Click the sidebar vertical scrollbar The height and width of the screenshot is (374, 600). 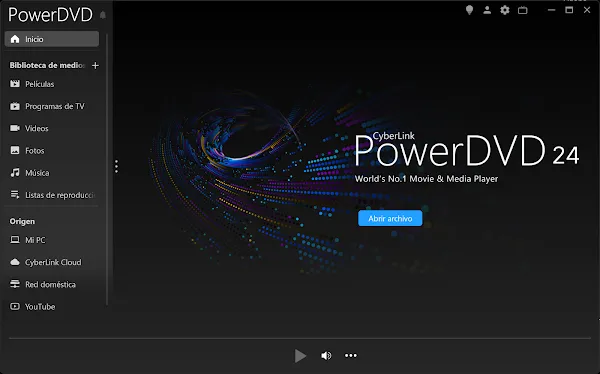[107, 168]
